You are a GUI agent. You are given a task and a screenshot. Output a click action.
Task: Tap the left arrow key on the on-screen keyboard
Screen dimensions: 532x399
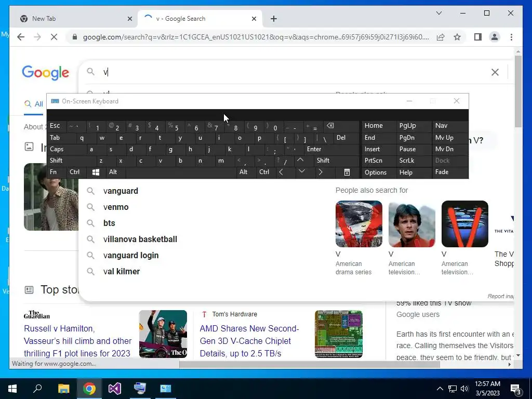click(281, 172)
